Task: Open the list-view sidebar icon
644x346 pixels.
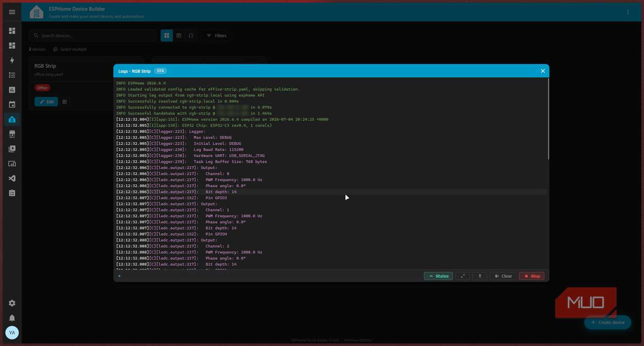Action: click(12, 75)
